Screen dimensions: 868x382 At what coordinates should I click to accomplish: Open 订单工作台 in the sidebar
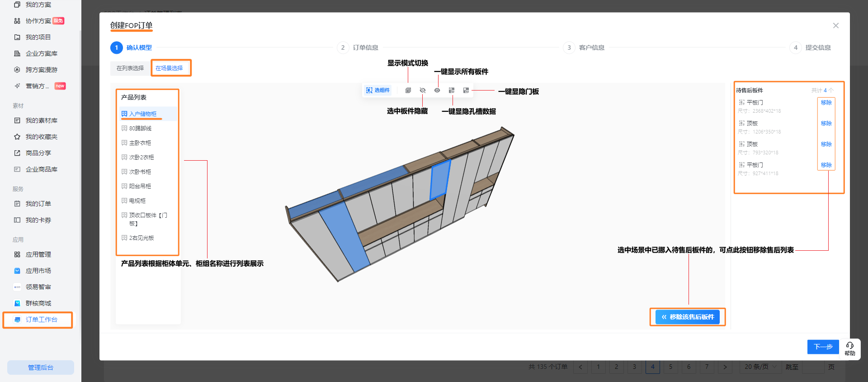pos(41,320)
